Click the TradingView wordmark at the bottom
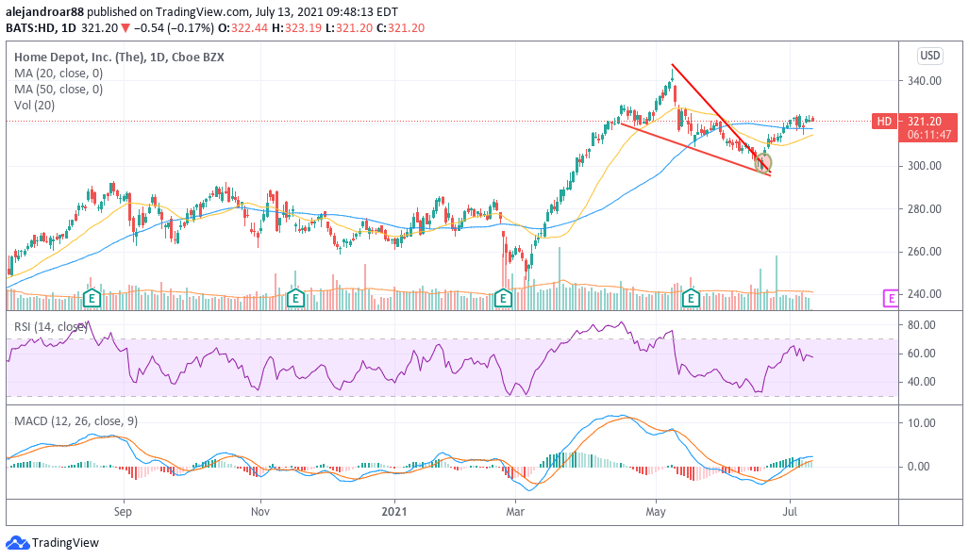Screen dimensions: 969x560 pyautogui.click(x=65, y=543)
